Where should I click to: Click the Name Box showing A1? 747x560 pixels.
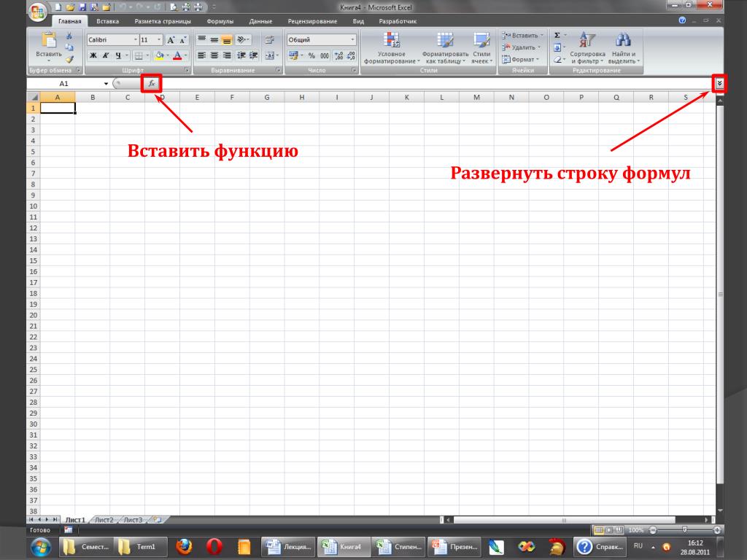coord(64,83)
